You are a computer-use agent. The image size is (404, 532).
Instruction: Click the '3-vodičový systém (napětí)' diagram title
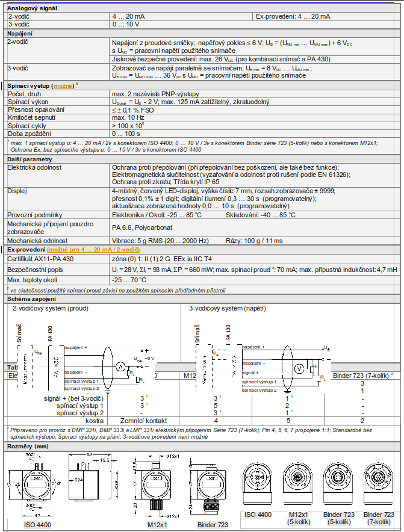226,308
